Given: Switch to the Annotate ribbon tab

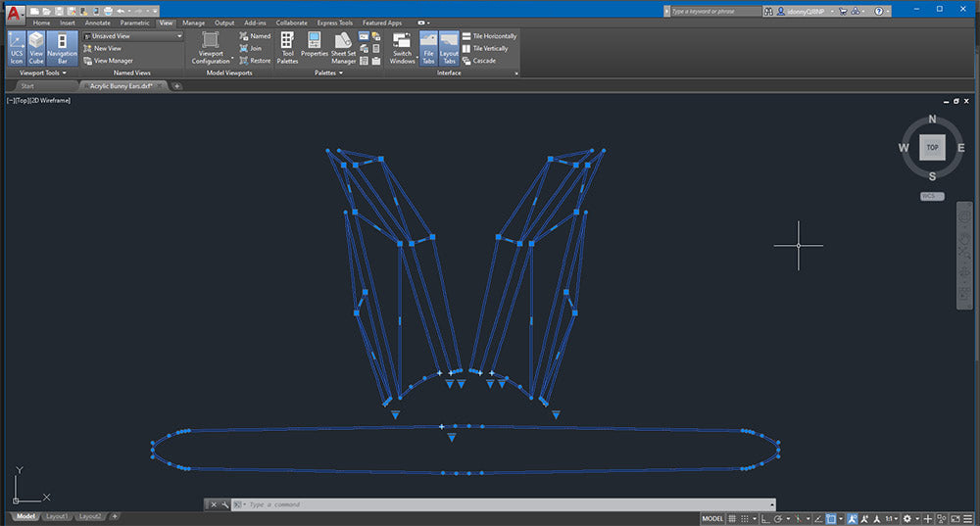Looking at the screenshot, I should pyautogui.click(x=97, y=23).
